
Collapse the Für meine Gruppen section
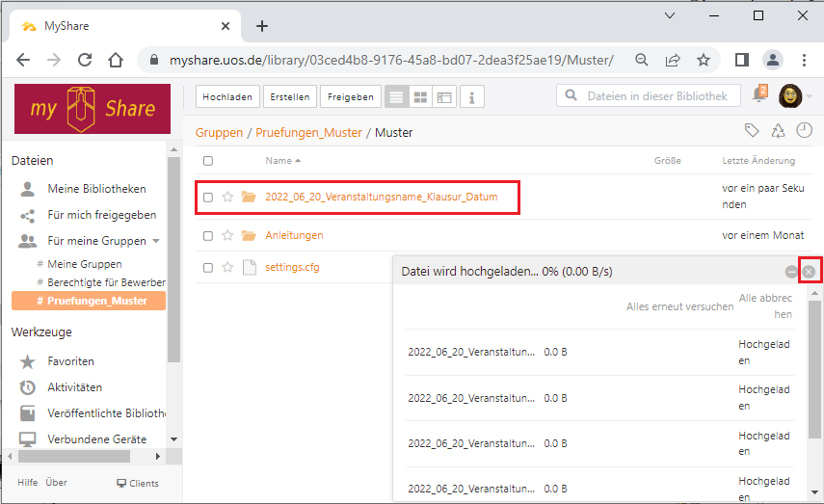156,241
